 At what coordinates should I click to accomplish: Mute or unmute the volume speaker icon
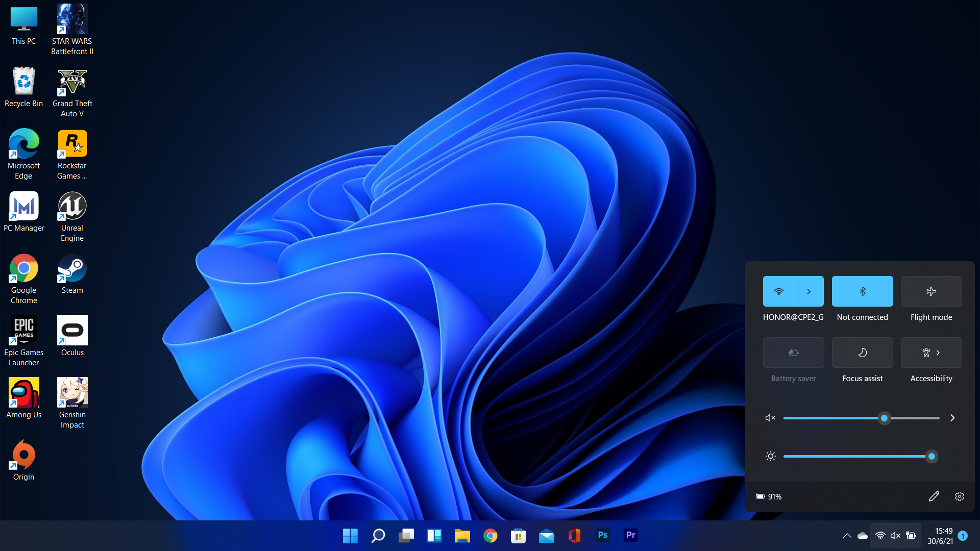tap(770, 418)
